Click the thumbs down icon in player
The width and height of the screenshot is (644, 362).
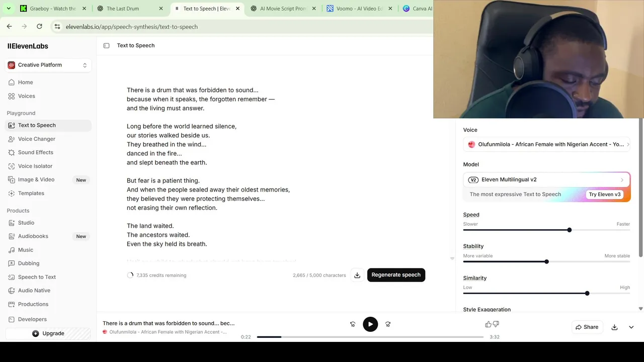click(x=496, y=324)
